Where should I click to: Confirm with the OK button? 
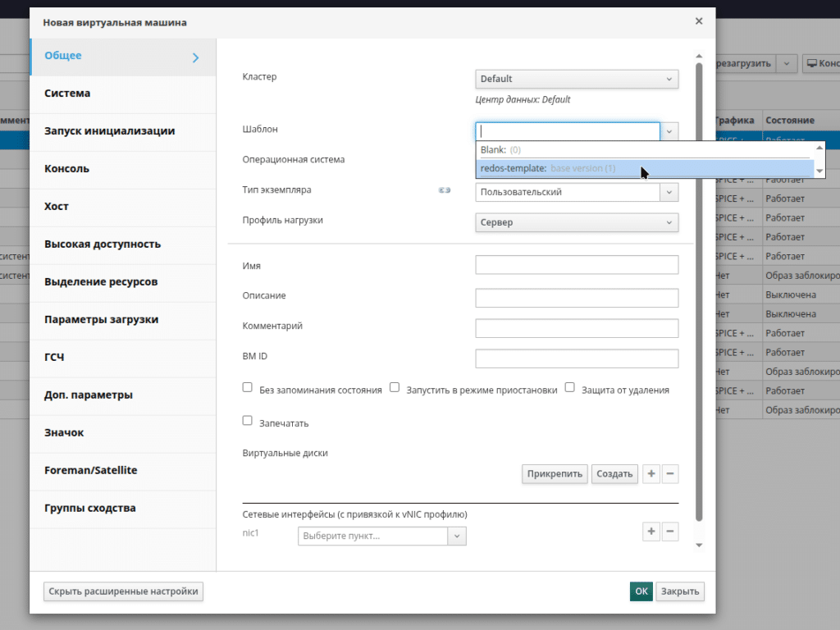tap(641, 591)
